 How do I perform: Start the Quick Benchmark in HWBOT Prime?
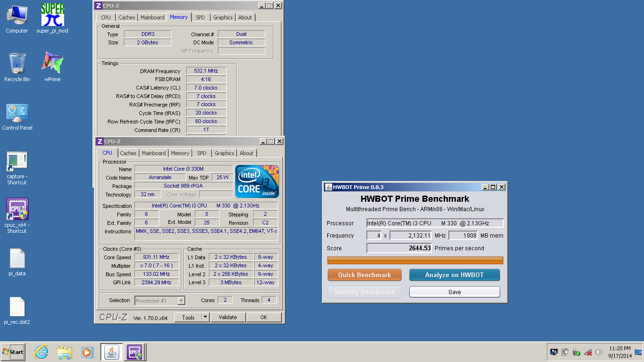click(x=364, y=275)
